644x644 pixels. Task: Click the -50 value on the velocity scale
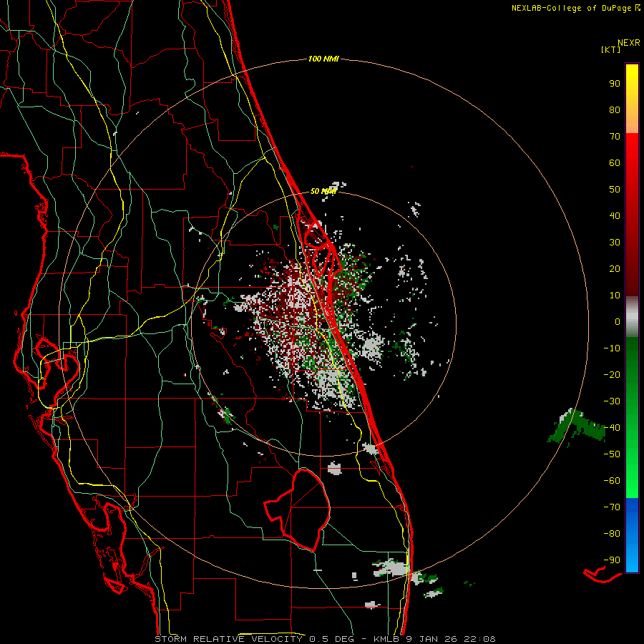point(612,454)
